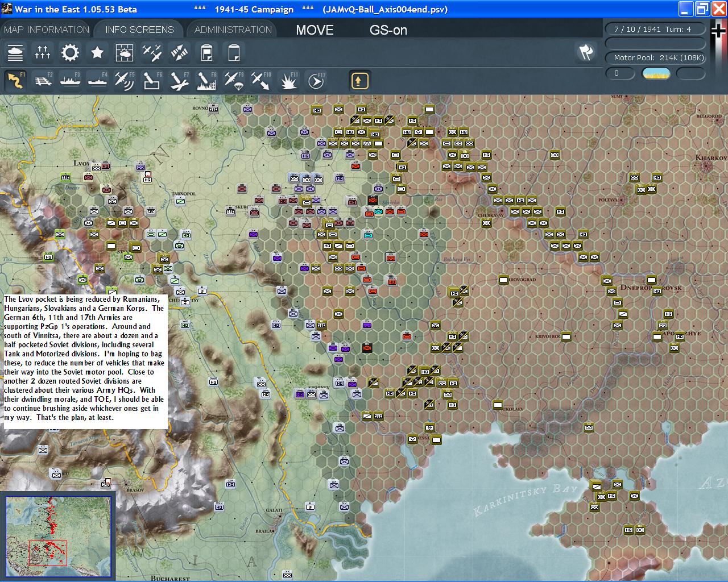
Task: Click the MOVE mode label
Action: pyautogui.click(x=315, y=30)
